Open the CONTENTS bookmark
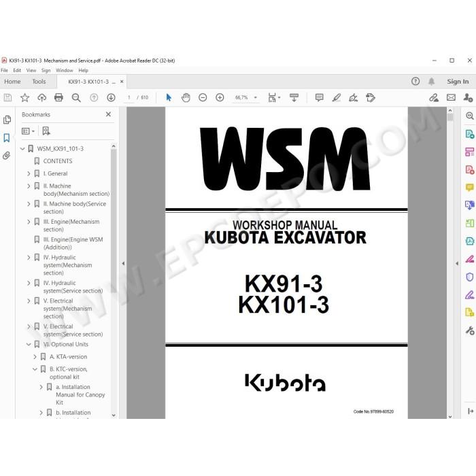The height and width of the screenshot is (476, 476). [x=58, y=161]
